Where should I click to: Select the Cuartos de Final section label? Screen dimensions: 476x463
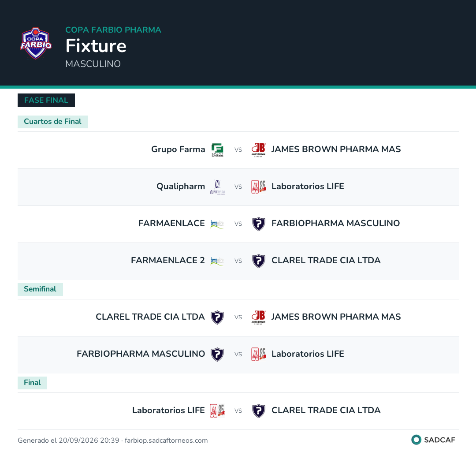tap(53, 122)
